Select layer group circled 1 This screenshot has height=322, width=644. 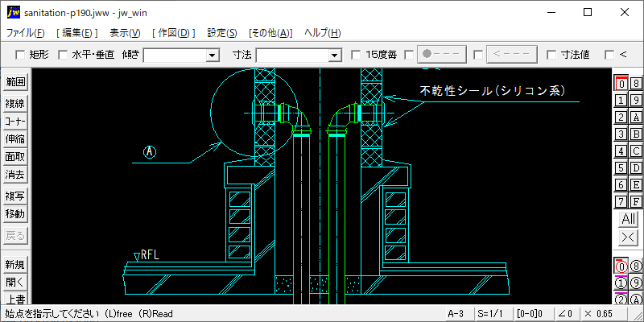tap(621, 283)
